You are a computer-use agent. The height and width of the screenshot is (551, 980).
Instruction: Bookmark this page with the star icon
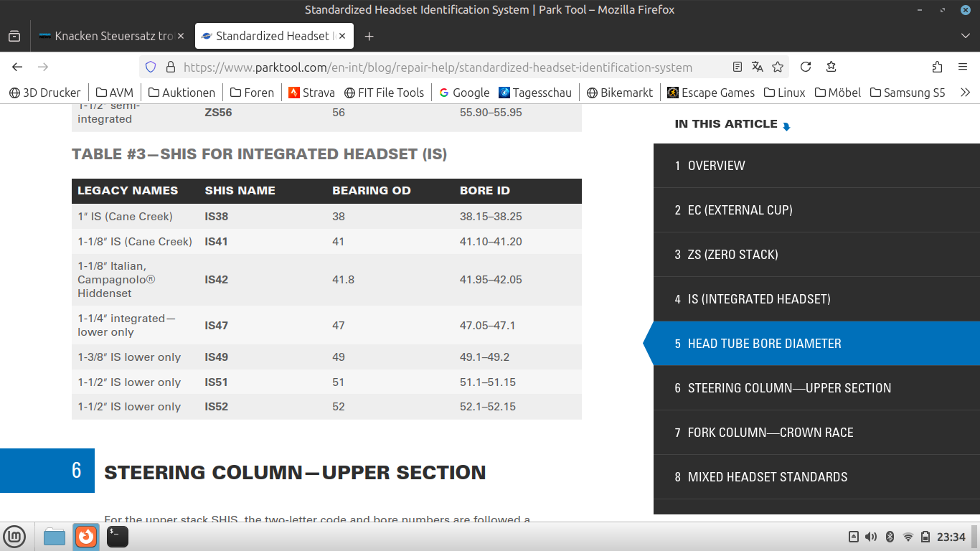pyautogui.click(x=778, y=67)
